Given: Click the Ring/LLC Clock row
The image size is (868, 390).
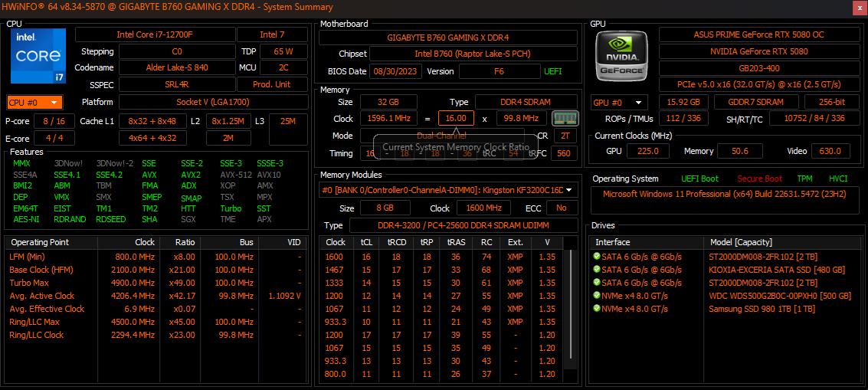Looking at the screenshot, I should pos(156,335).
